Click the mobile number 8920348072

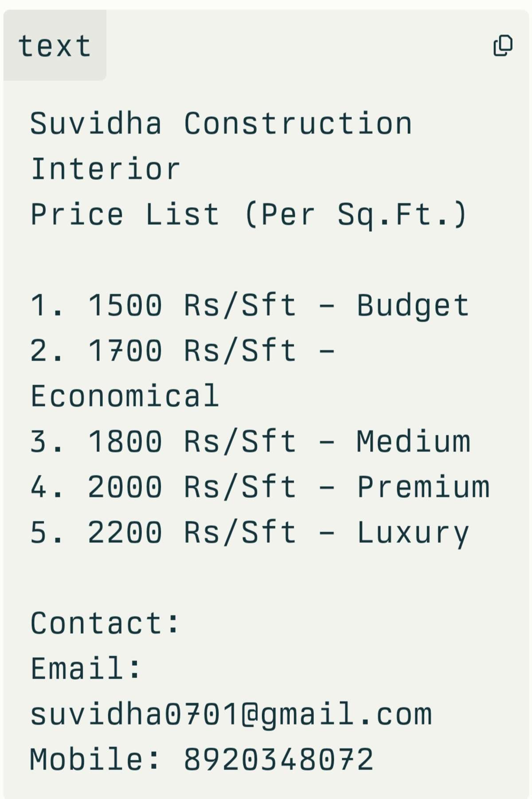point(278,760)
